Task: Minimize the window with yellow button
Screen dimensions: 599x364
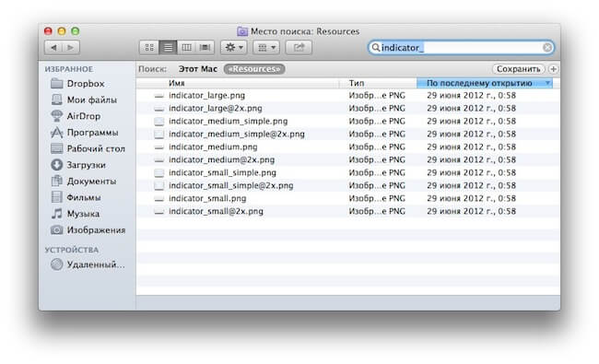Action: tap(62, 31)
